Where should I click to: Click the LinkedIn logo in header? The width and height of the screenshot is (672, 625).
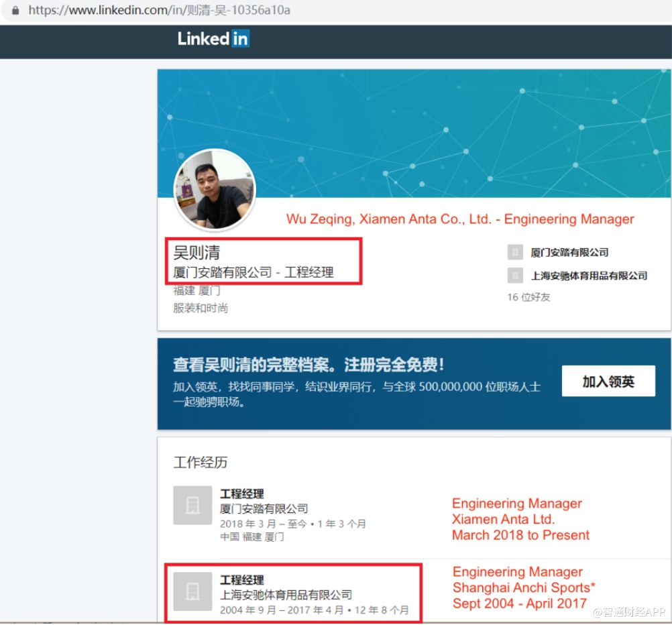(x=213, y=39)
